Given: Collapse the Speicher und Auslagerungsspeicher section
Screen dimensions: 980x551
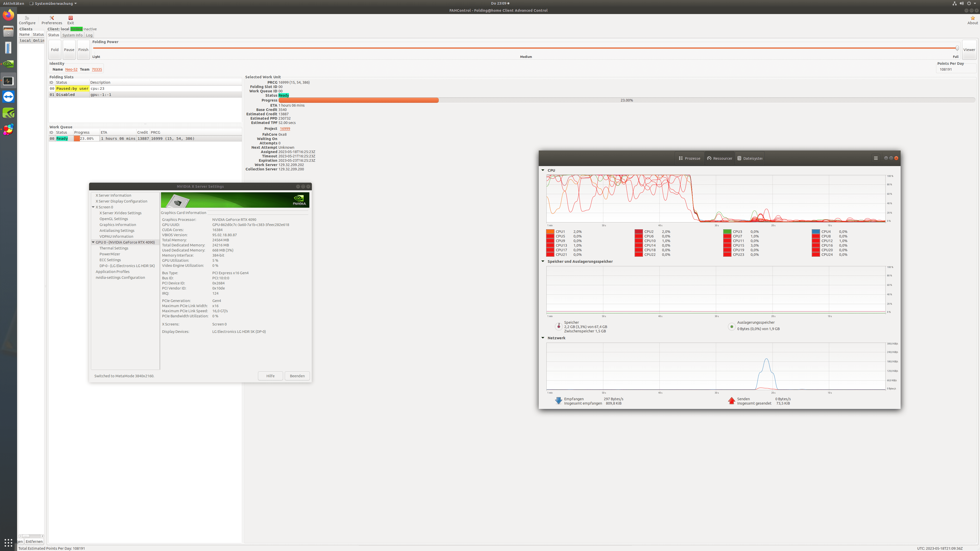Looking at the screenshot, I should [x=543, y=261].
